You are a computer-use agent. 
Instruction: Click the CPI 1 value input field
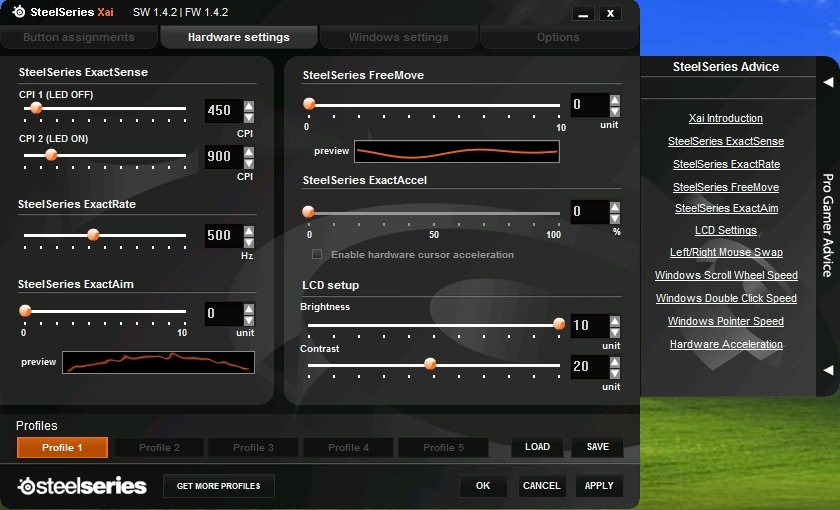(x=222, y=111)
